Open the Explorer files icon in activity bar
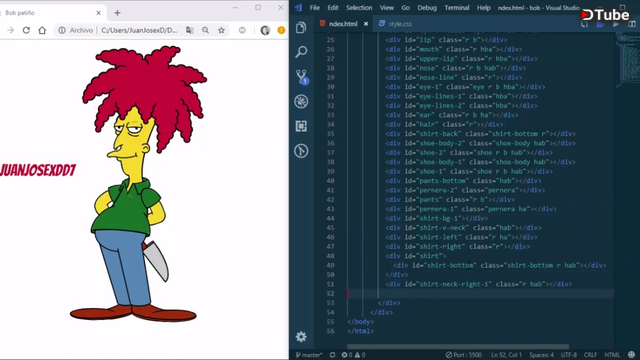The height and width of the screenshot is (360, 640). 301,27
